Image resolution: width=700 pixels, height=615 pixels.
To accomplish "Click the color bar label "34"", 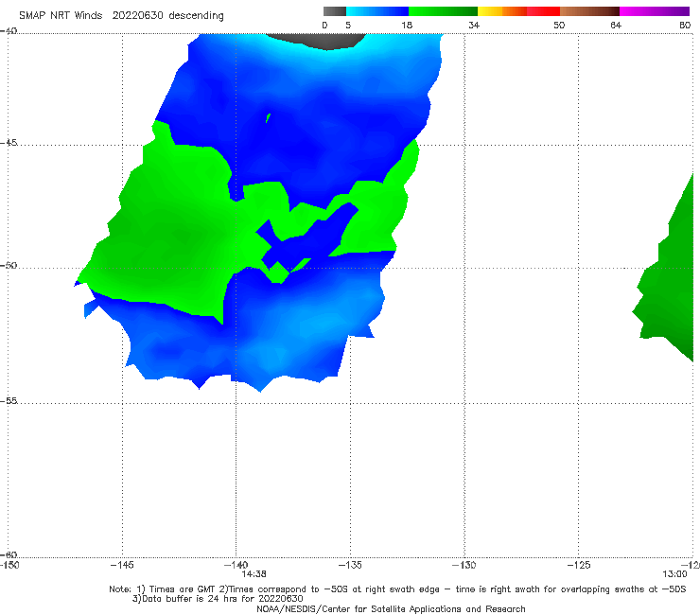I will (x=474, y=26).
